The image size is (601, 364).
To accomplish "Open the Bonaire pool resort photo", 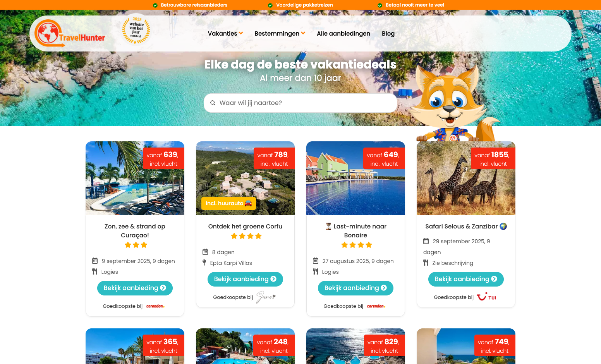I will click(355, 178).
